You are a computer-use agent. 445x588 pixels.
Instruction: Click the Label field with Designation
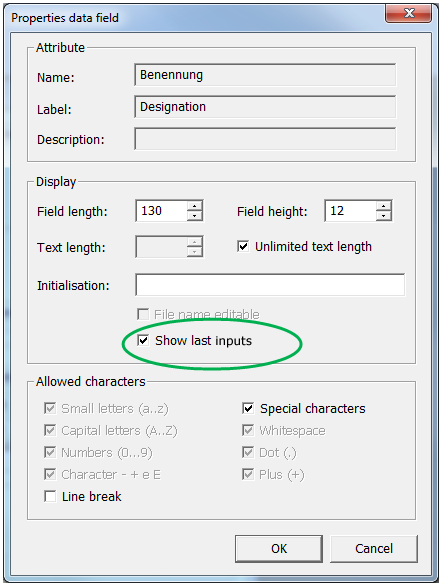pyautogui.click(x=265, y=107)
